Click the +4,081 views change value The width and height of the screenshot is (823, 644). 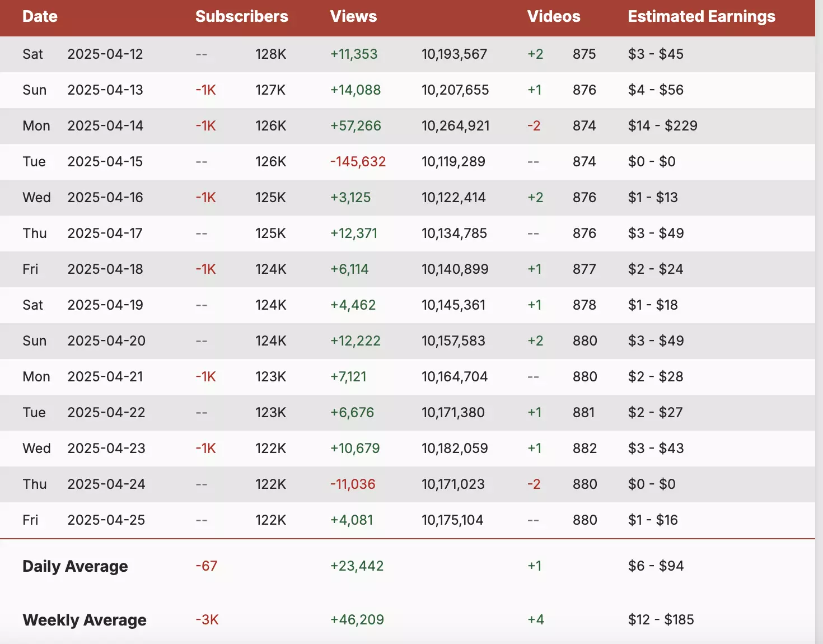(352, 520)
